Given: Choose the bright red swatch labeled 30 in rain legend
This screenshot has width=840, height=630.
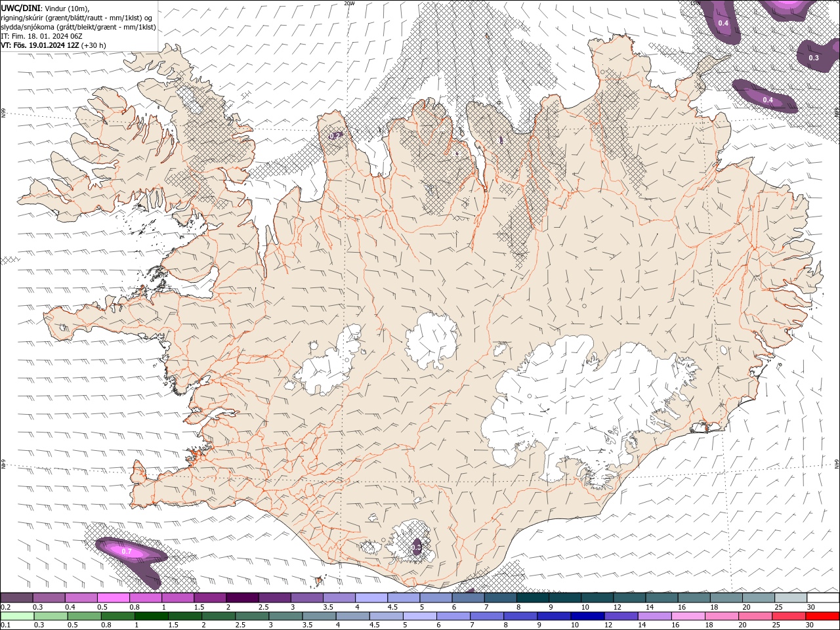Looking at the screenshot, I should tap(822, 616).
